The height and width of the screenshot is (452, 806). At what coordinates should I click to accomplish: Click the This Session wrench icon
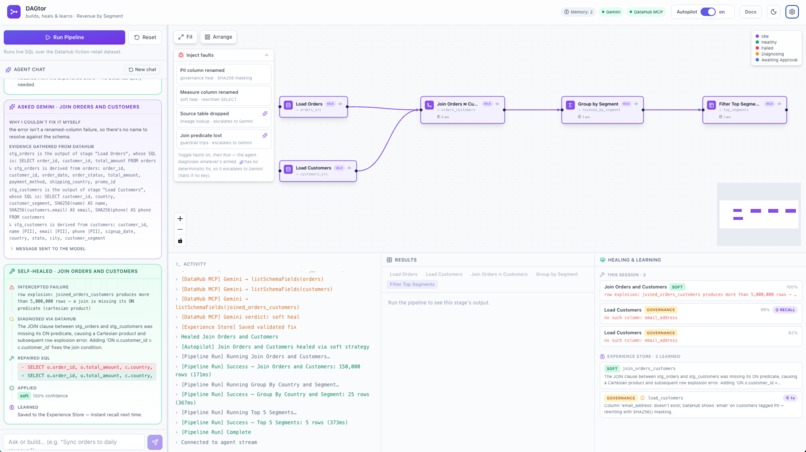tap(602, 275)
